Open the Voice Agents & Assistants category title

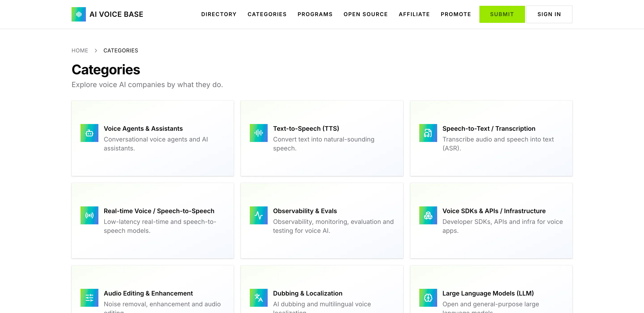[x=143, y=129]
